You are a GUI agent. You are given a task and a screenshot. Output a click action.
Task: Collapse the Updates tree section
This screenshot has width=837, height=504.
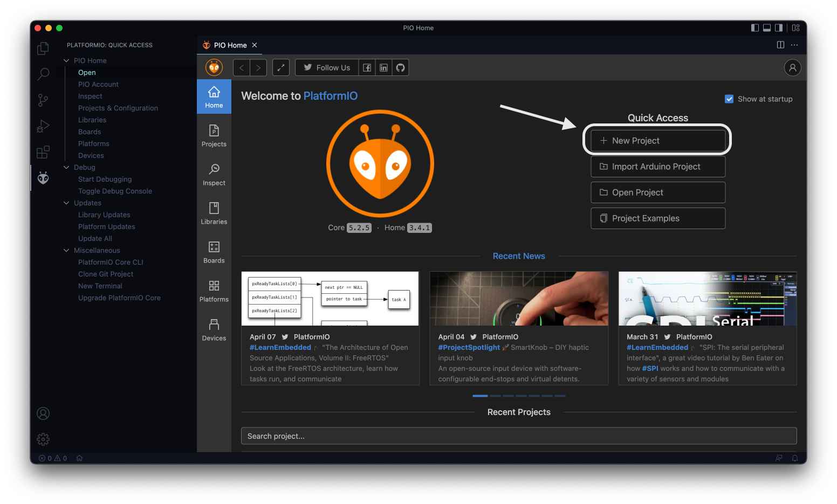coord(66,203)
